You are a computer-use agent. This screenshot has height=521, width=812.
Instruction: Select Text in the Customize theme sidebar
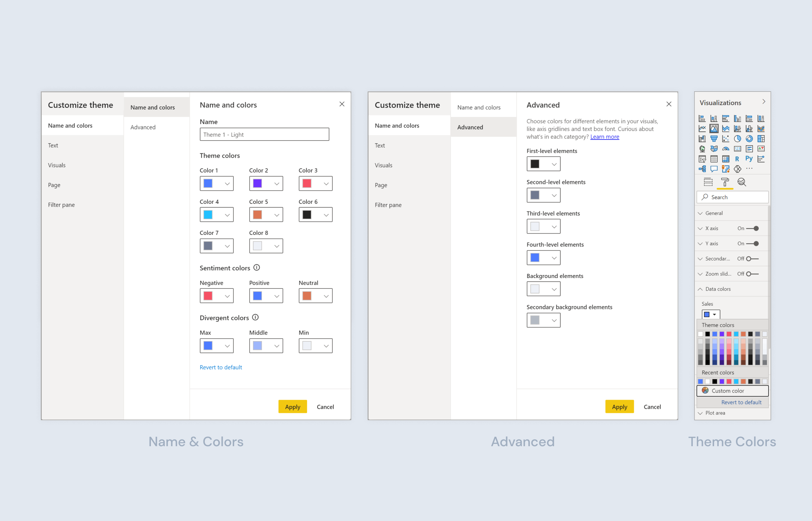pos(53,145)
